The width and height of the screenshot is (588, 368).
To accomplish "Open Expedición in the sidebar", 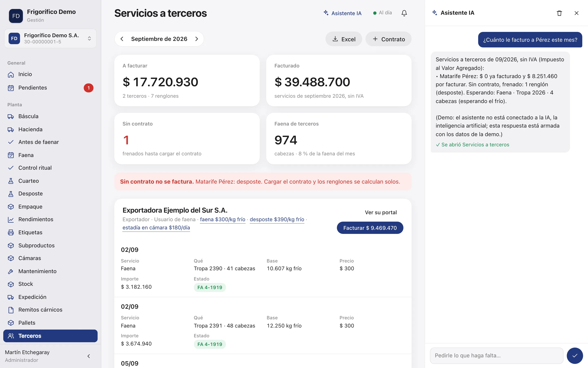I will (x=50, y=297).
